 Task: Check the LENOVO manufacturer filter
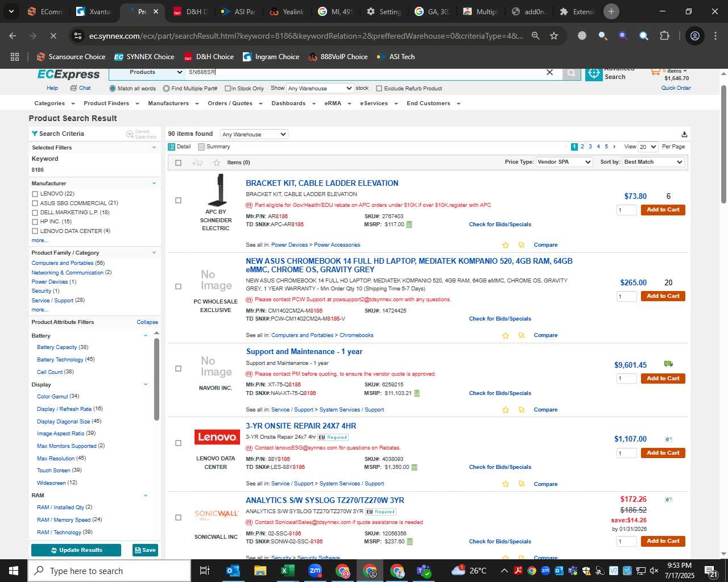35,194
